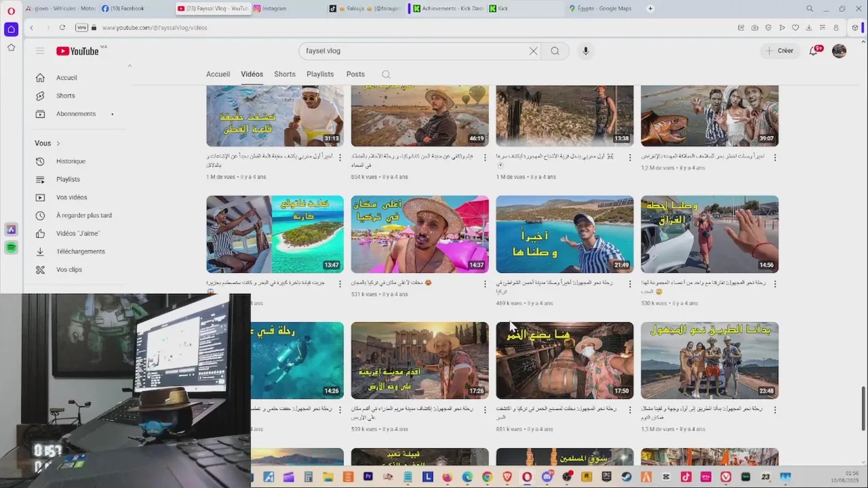The width and height of the screenshot is (868, 488).
Task: Open Abonnements in the sidebar
Action: pos(76,114)
